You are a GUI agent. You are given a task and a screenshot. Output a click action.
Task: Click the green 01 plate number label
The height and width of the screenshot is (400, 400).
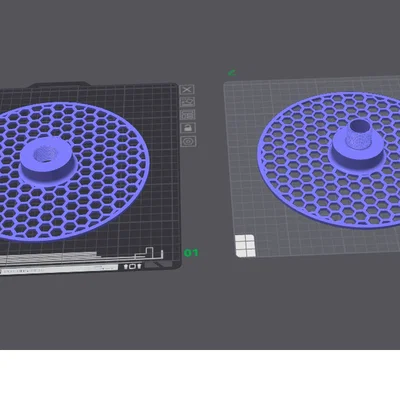[191, 253]
